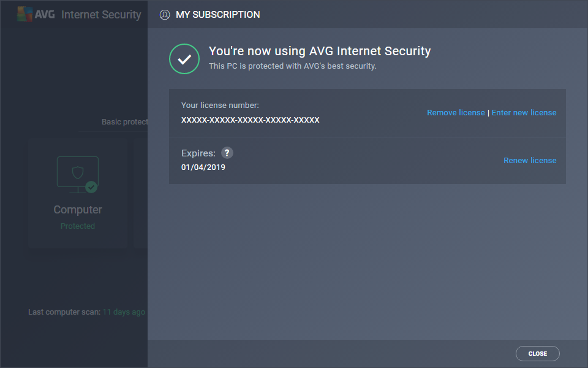Click the MY SUBSCRIPTION title text
The image size is (588, 368).
(x=218, y=15)
